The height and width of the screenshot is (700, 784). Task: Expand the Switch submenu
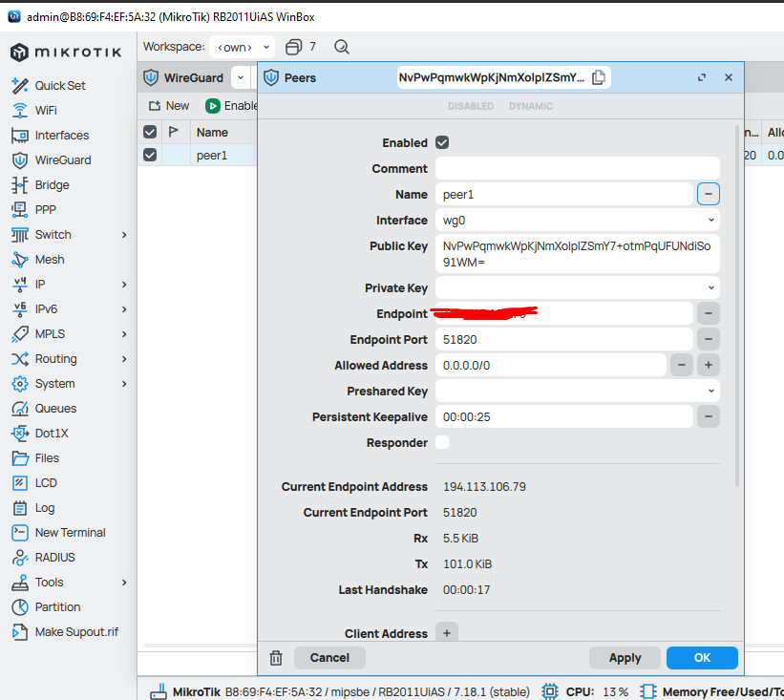[124, 235]
